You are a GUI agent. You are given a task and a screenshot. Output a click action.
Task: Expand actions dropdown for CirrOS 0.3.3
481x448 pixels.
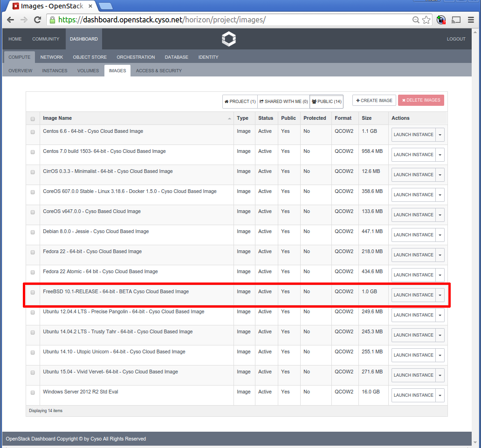coord(440,175)
